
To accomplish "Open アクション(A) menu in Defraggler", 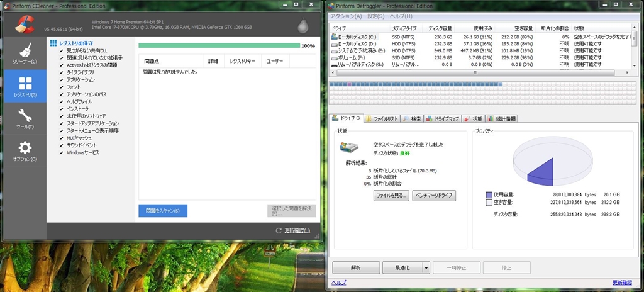I will click(347, 16).
